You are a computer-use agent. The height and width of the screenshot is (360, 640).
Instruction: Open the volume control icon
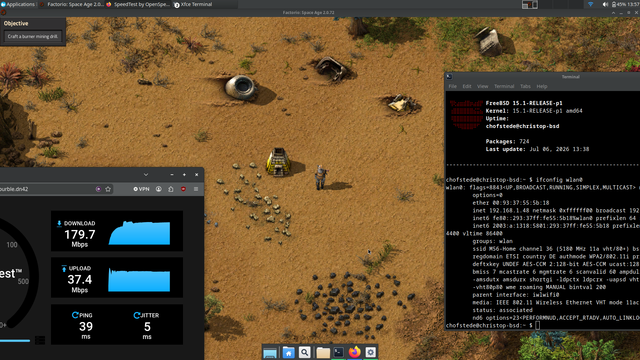click(605, 4)
